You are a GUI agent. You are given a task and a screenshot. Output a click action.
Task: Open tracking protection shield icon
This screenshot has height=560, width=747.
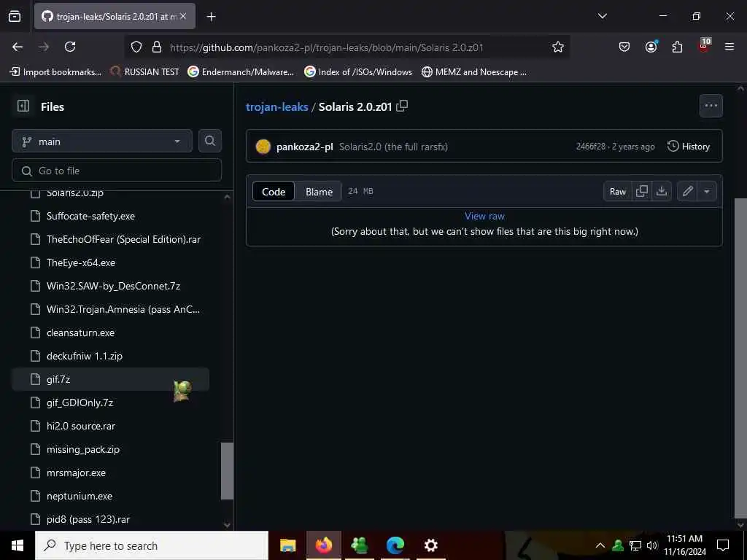coord(136,47)
